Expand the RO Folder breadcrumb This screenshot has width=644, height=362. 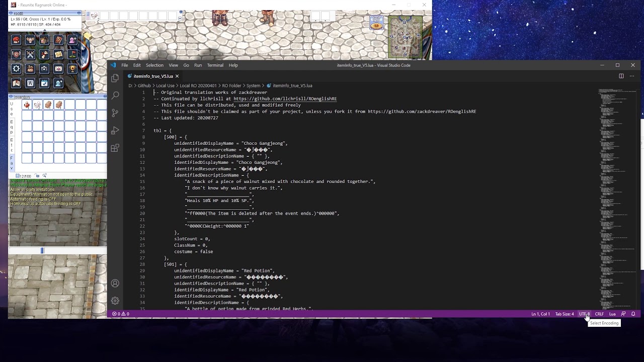click(231, 85)
